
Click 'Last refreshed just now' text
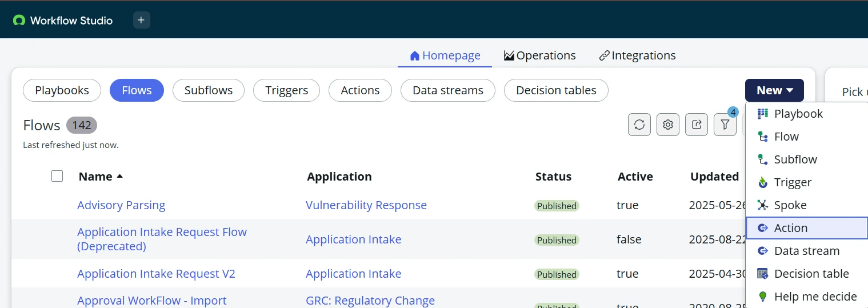tap(71, 145)
